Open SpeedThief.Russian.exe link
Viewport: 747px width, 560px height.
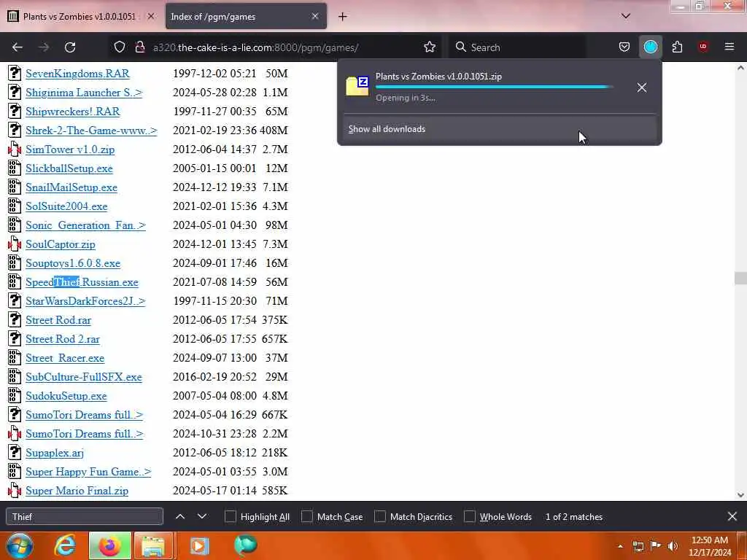pyautogui.click(x=82, y=282)
